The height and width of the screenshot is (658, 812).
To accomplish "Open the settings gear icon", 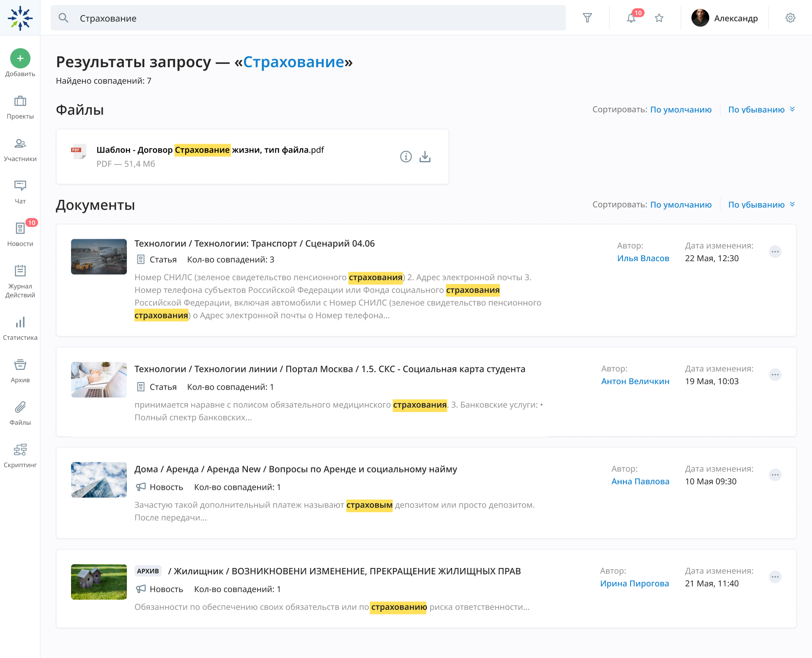I will 790,18.
